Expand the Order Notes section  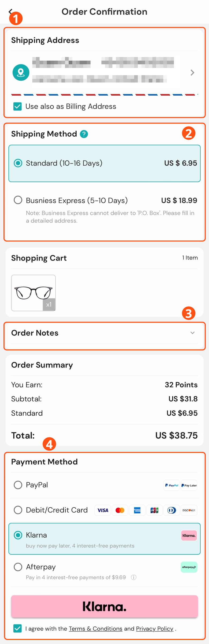[x=192, y=333]
